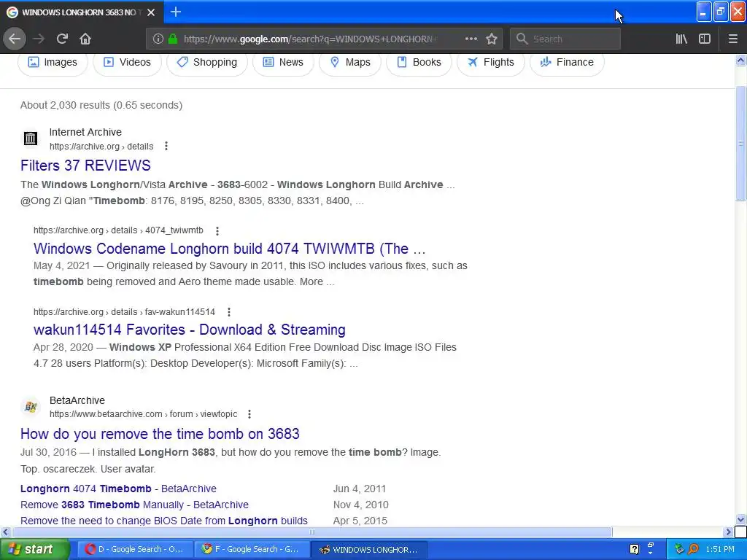Switch to Images results filter

tap(53, 63)
